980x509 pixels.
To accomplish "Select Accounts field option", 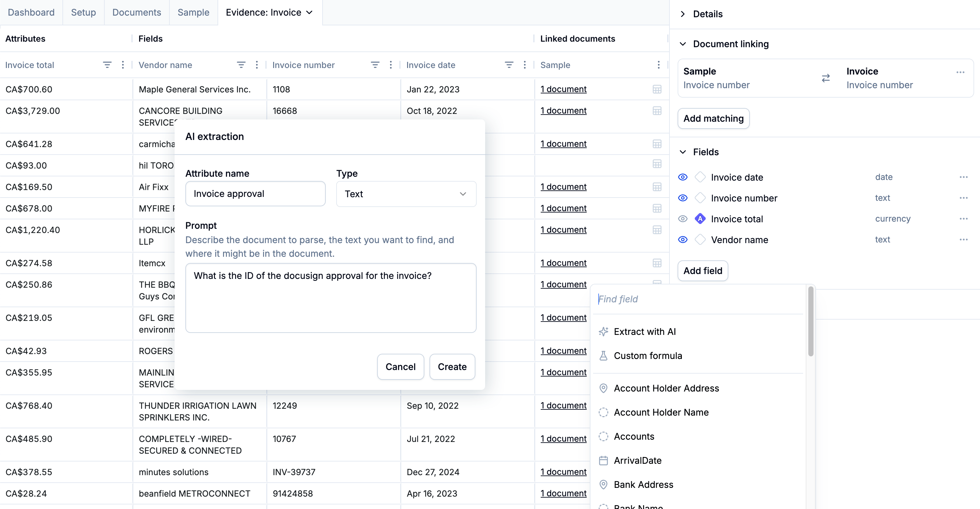I will click(x=698, y=436).
